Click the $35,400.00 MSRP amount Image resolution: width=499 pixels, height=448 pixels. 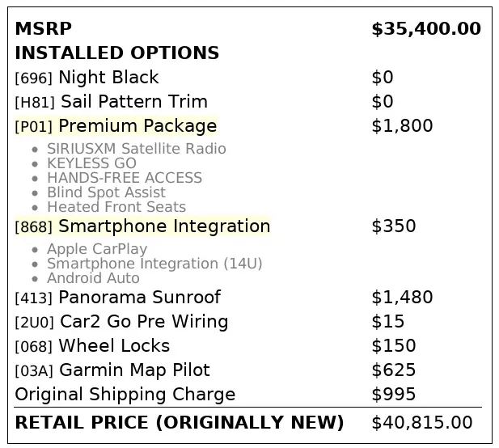click(x=425, y=29)
